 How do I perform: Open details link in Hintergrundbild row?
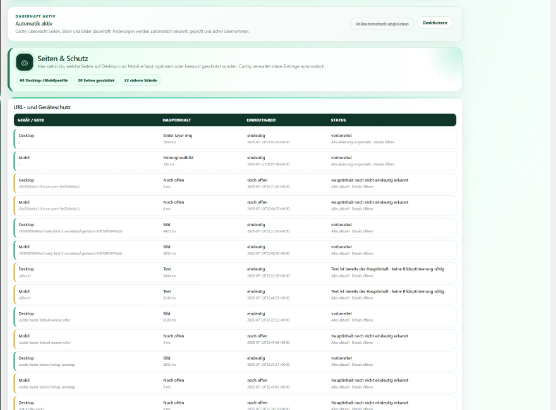pyautogui.click(x=384, y=165)
